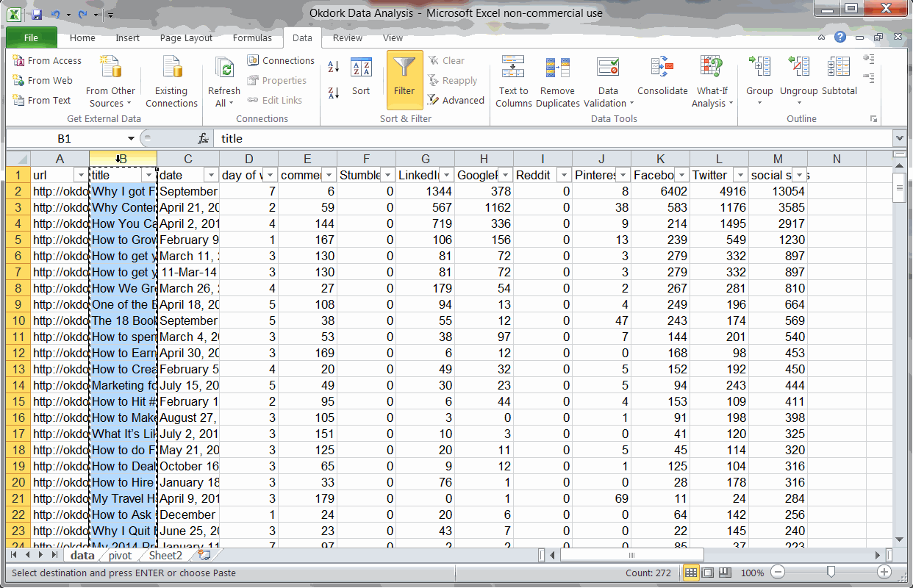Switch to Page Break Preview view
The image size is (913, 588).
click(725, 572)
